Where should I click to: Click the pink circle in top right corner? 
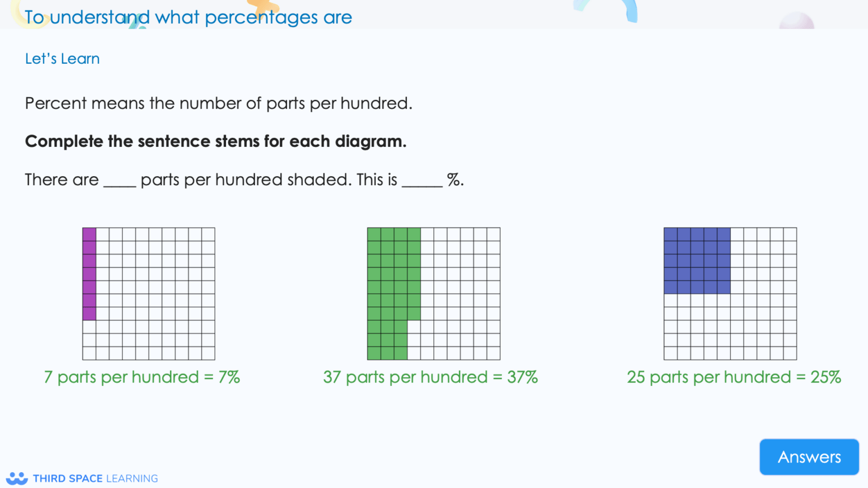tap(796, 23)
